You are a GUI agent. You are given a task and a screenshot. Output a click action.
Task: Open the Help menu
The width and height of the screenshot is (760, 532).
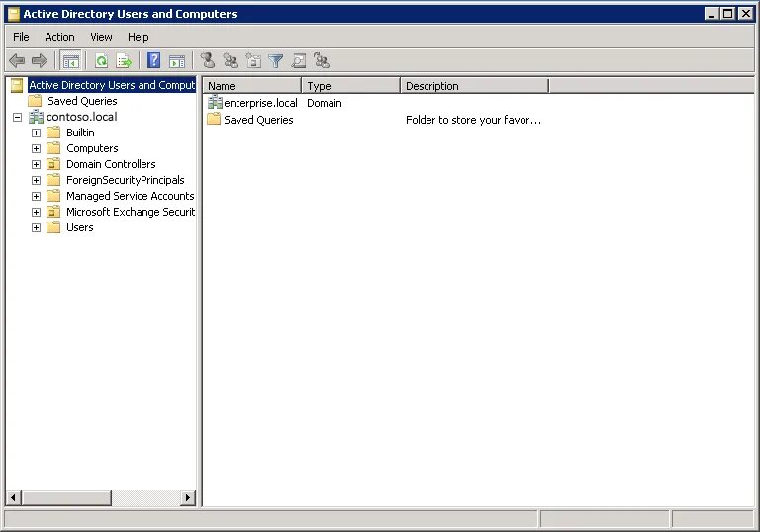point(139,37)
